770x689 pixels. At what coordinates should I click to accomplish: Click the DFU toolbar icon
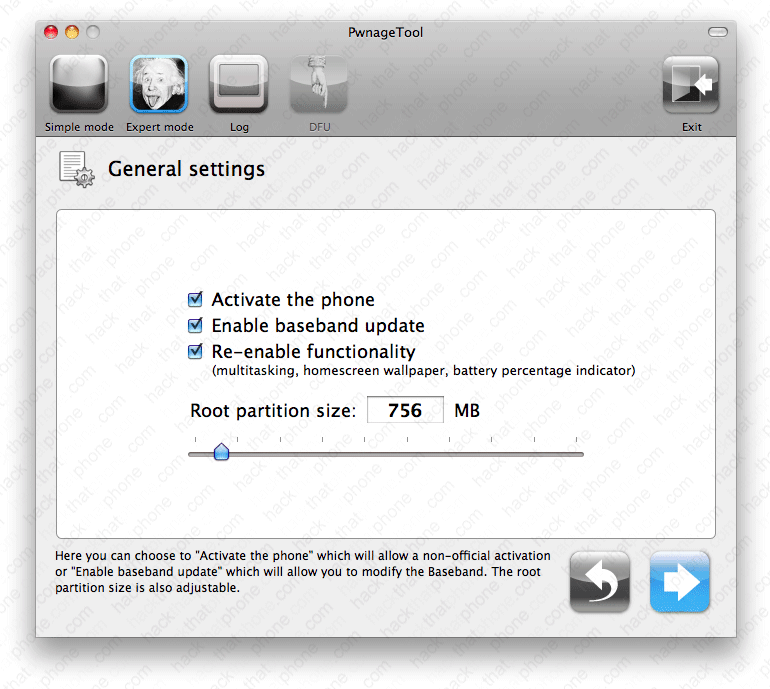pyautogui.click(x=319, y=85)
